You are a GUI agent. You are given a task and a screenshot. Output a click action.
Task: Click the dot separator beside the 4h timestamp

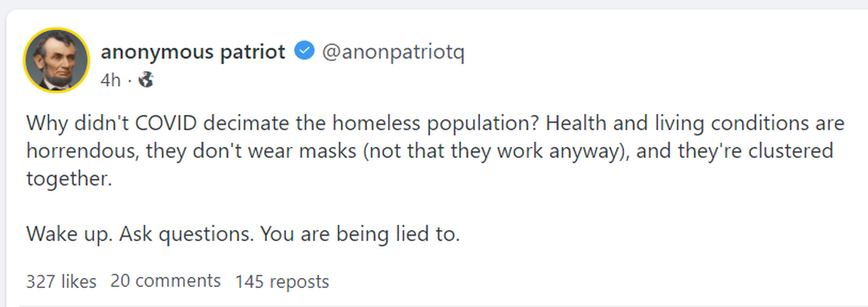[129, 80]
